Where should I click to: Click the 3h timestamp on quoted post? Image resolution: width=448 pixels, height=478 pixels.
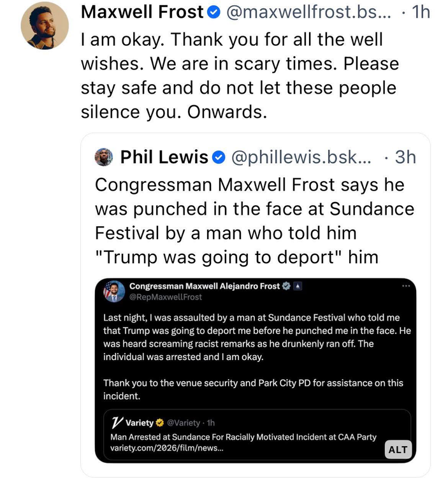pos(405,157)
